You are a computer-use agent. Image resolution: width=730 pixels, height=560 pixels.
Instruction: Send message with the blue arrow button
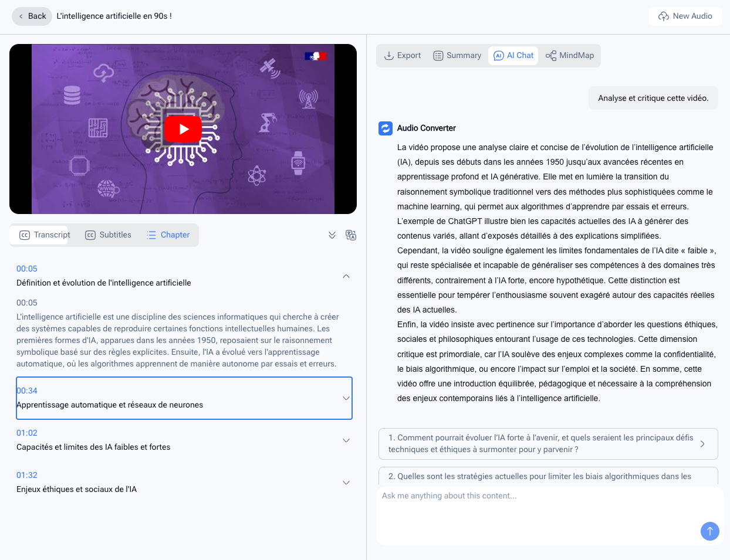pos(709,531)
